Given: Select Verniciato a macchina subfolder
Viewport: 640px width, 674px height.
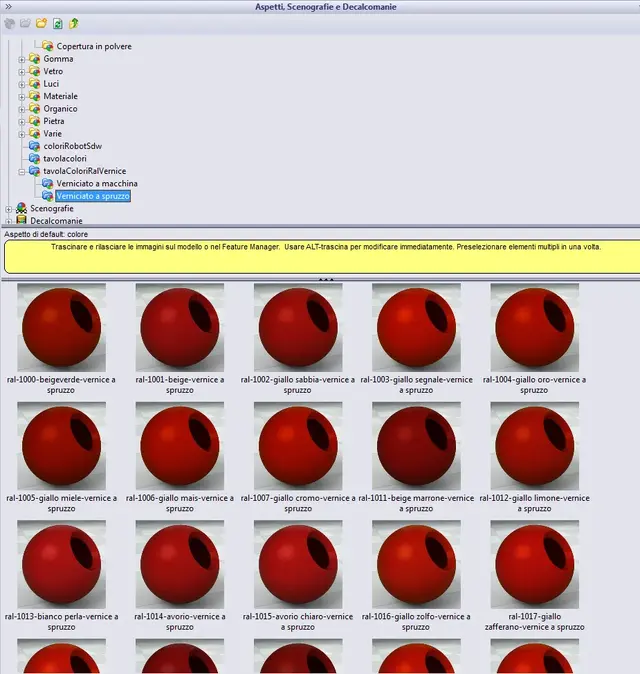Looking at the screenshot, I should 97,184.
